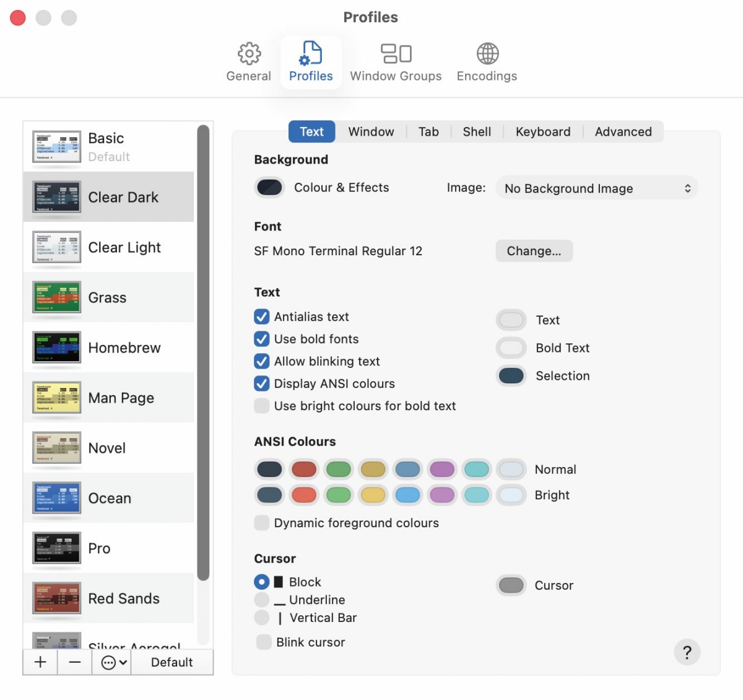Choose the Red Sands profile
This screenshot has width=743, height=700.
[108, 598]
